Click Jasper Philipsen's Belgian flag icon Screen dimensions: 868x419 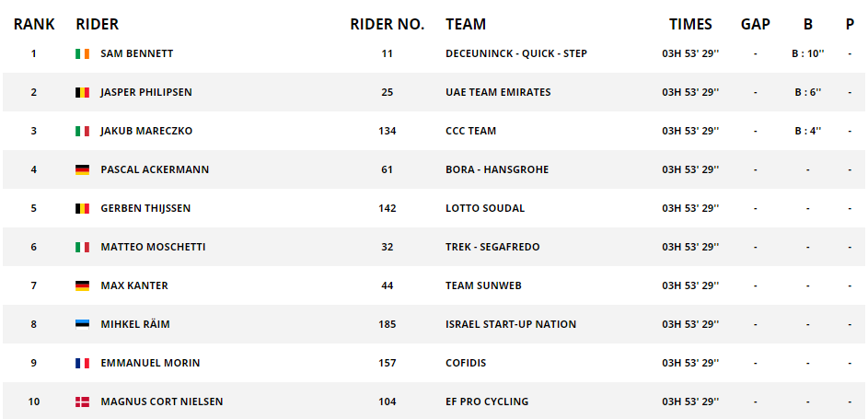[83, 92]
